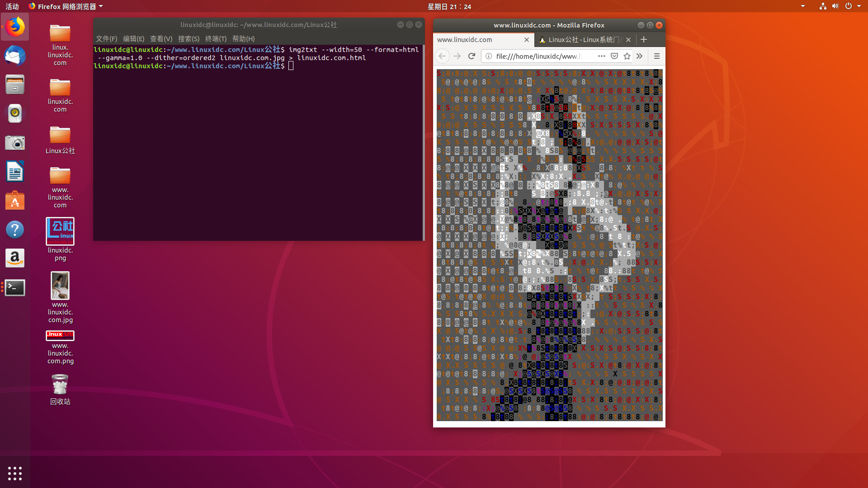Select www.linuxidc.com.png file on desktop
This screenshot has width=868, height=488.
pyautogui.click(x=60, y=347)
